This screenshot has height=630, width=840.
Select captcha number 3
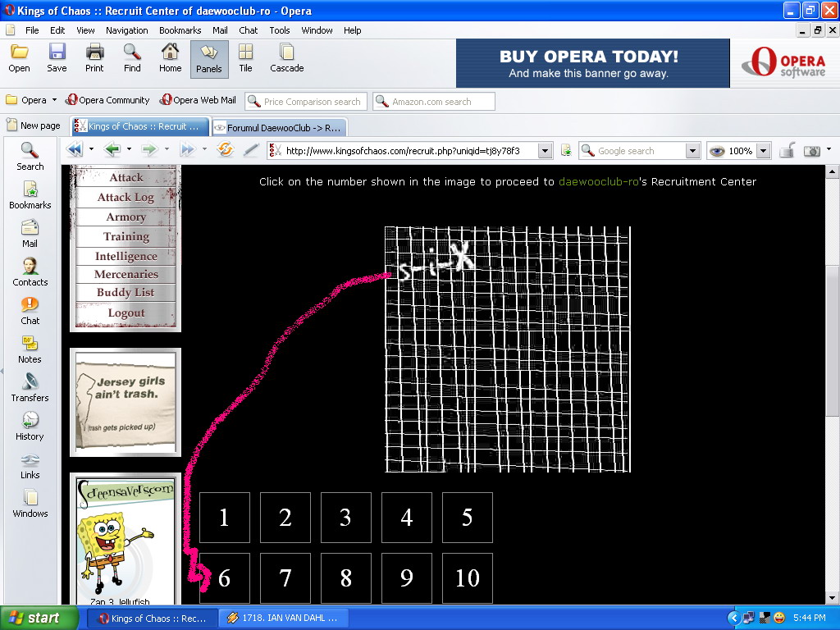(x=345, y=518)
